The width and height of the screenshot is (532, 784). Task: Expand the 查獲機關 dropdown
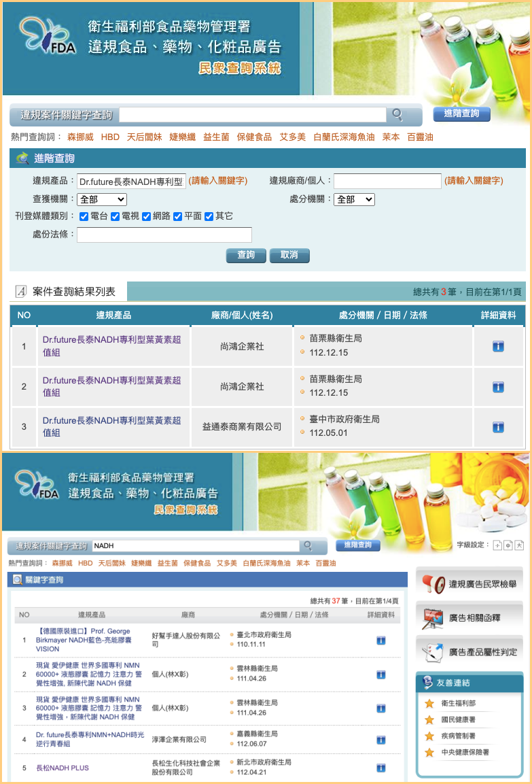[x=102, y=199]
